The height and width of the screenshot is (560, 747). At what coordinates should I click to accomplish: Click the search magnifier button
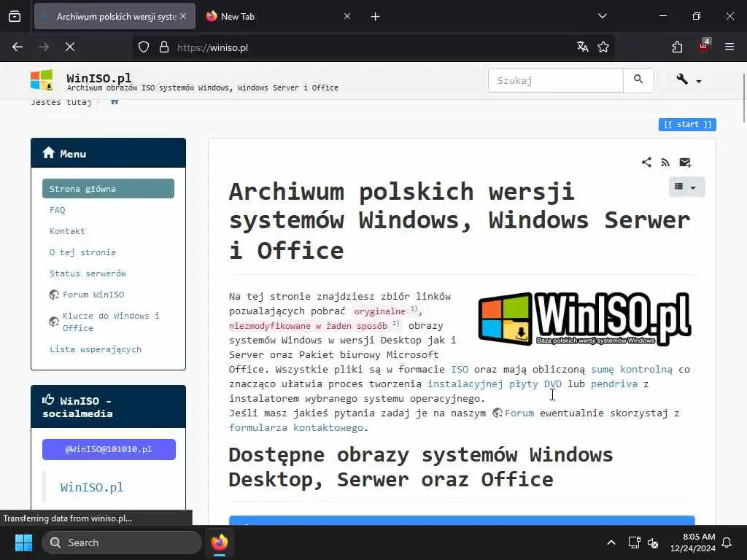(x=638, y=80)
